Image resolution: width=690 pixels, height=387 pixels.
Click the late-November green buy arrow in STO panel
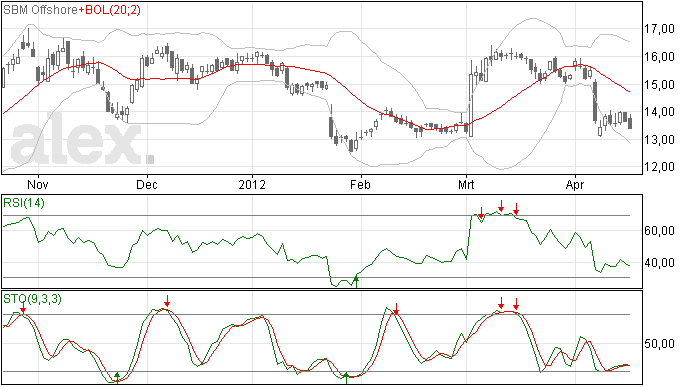pos(117,377)
